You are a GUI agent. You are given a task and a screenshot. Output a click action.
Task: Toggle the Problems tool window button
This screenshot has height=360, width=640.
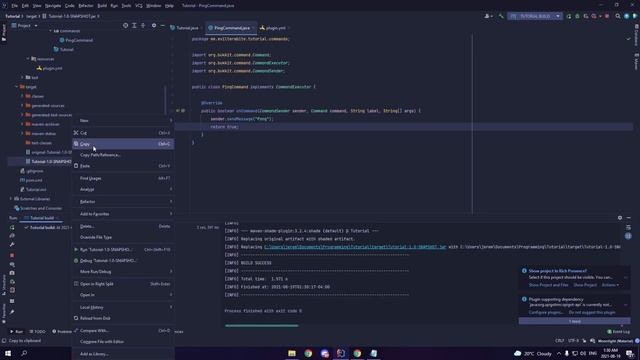click(62, 331)
